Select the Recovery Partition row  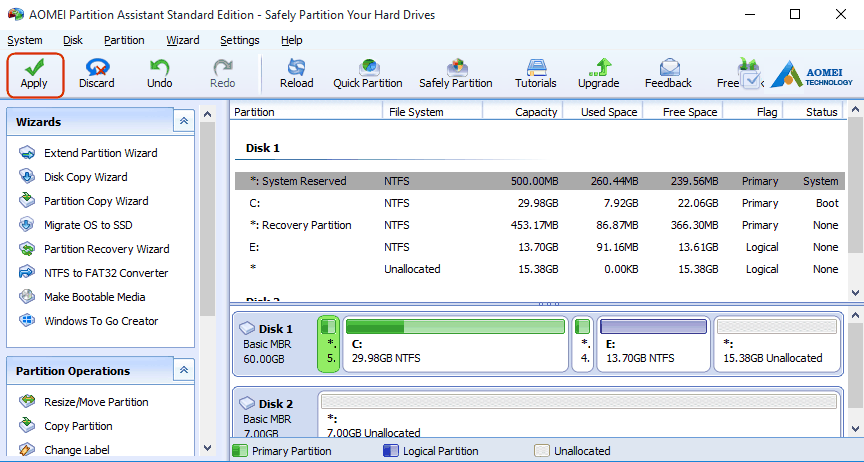539,225
